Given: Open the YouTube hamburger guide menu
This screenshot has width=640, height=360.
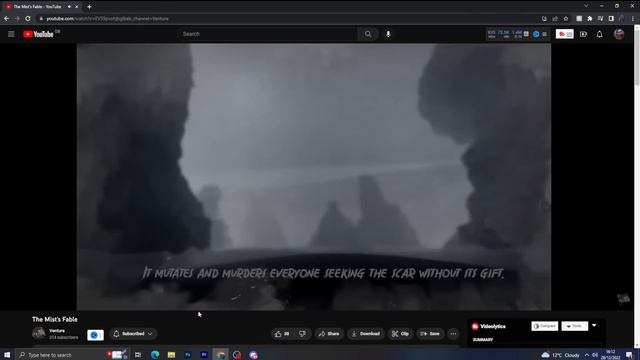Looking at the screenshot, I should (x=11, y=34).
